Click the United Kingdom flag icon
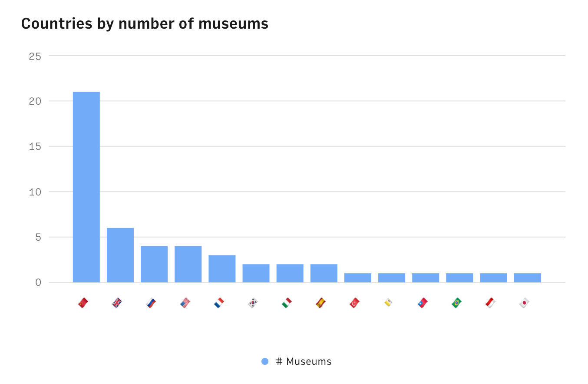588x384 pixels. (x=117, y=303)
